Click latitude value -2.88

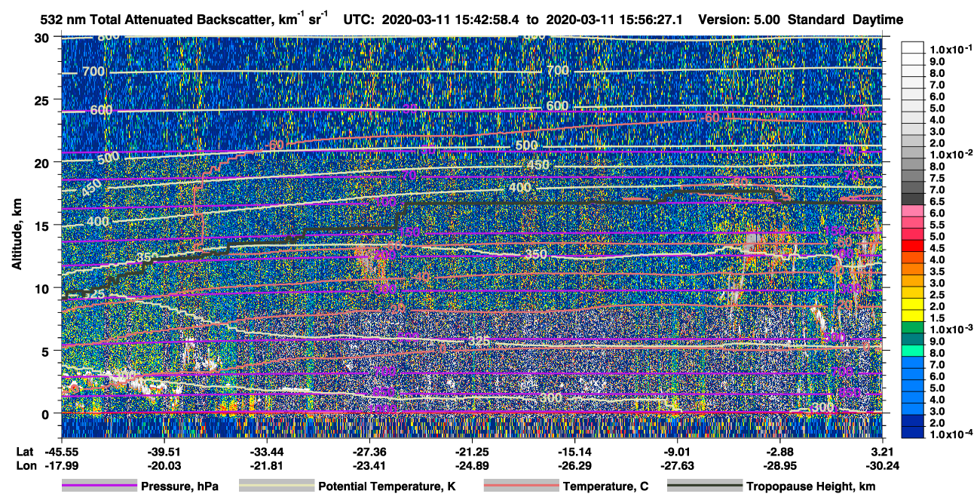pyautogui.click(x=780, y=451)
